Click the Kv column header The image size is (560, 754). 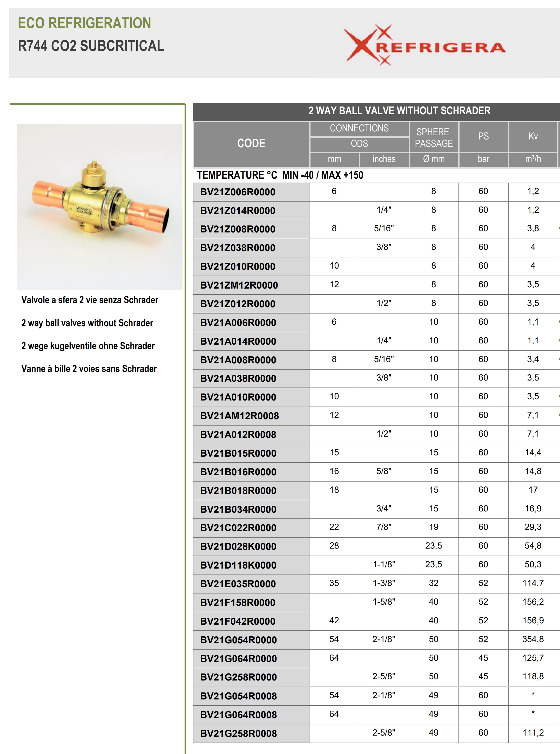(532, 136)
